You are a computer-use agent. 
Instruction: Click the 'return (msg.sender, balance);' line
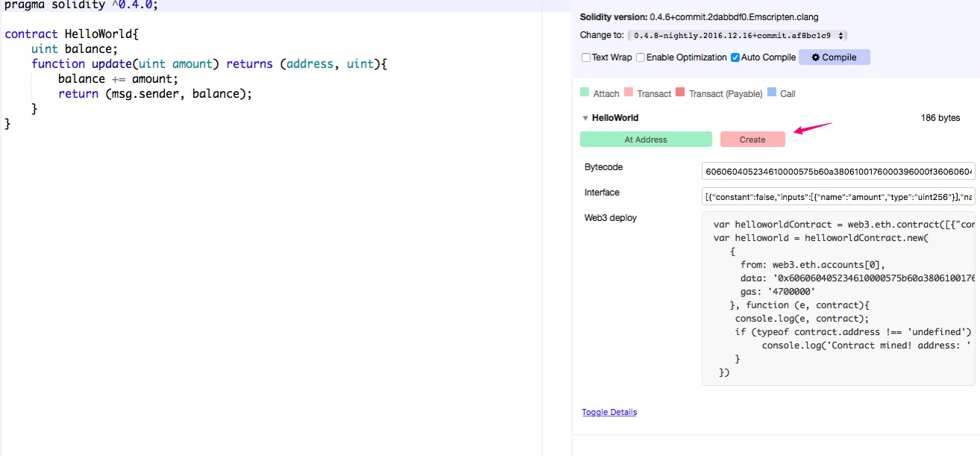155,94
